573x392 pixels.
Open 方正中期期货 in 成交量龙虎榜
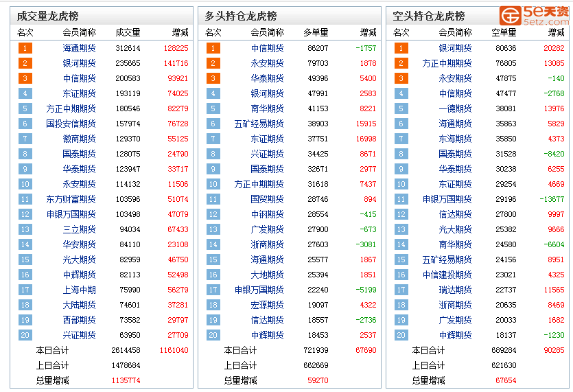tap(71, 108)
